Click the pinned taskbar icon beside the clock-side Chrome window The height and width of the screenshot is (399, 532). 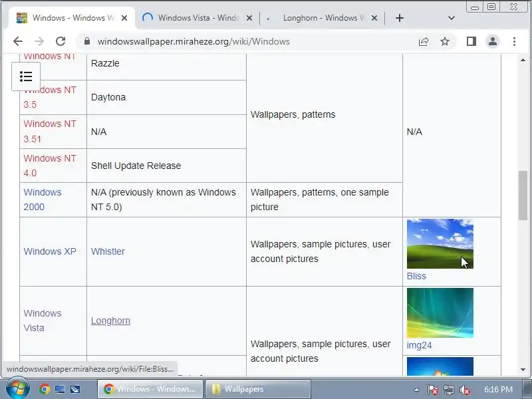click(x=75, y=389)
